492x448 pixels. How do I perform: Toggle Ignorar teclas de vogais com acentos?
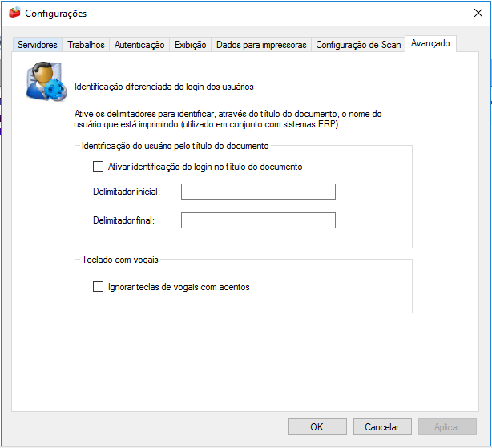pyautogui.click(x=99, y=286)
